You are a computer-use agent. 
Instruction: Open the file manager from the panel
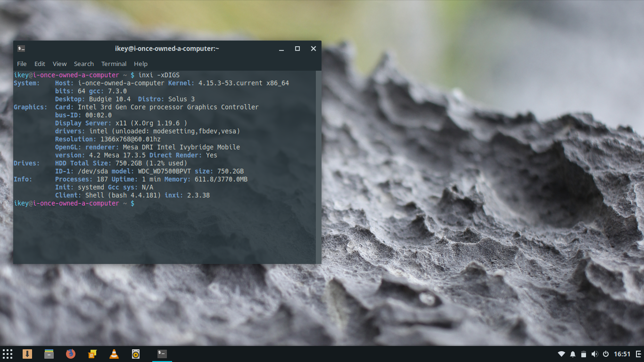point(49,354)
